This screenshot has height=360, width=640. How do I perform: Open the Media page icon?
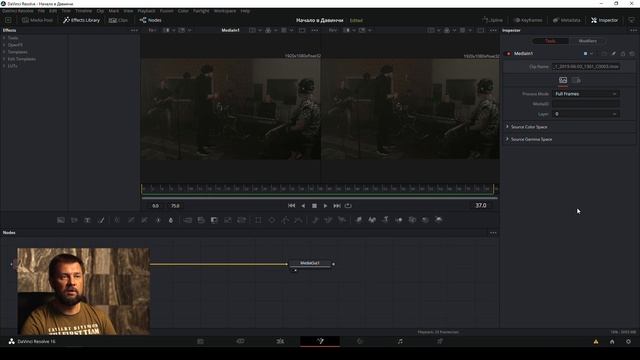point(200,341)
